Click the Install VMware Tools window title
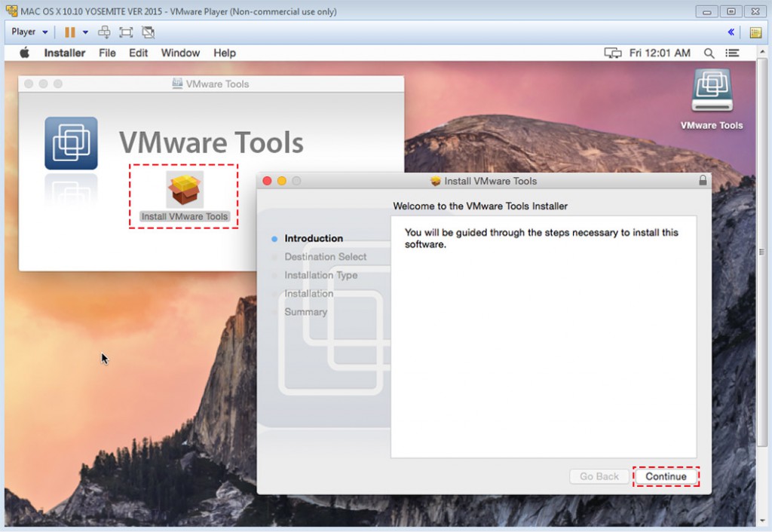Image resolution: width=772 pixels, height=532 pixels. tap(490, 181)
